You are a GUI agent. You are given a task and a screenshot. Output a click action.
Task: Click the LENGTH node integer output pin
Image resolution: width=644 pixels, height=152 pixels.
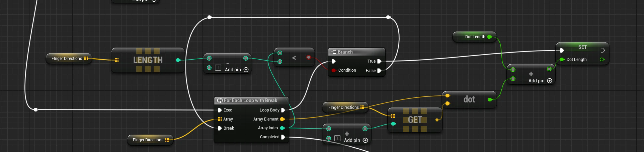pyautogui.click(x=178, y=60)
